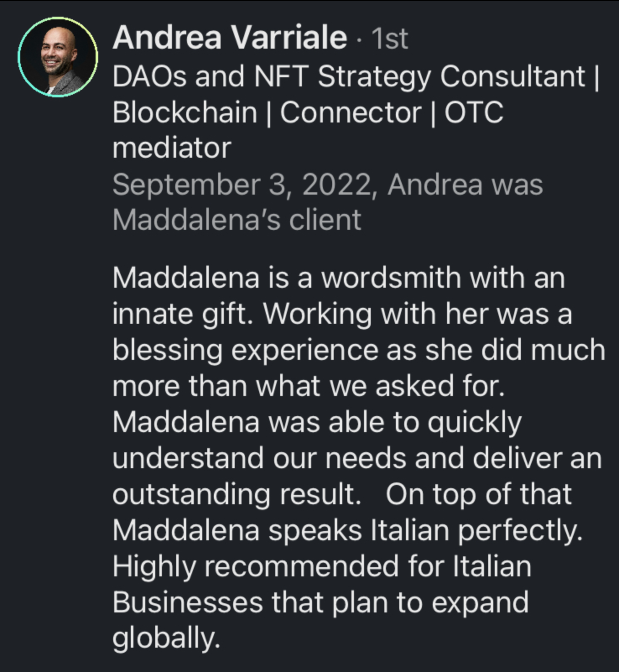
Task: Click the word Connector in the headline
Action: [x=351, y=113]
